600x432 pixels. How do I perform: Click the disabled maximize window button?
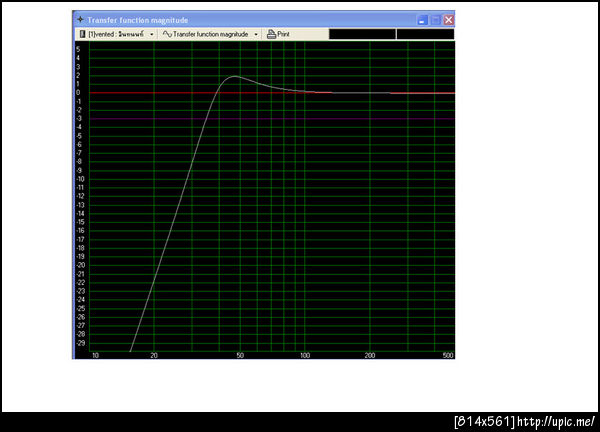click(x=435, y=20)
